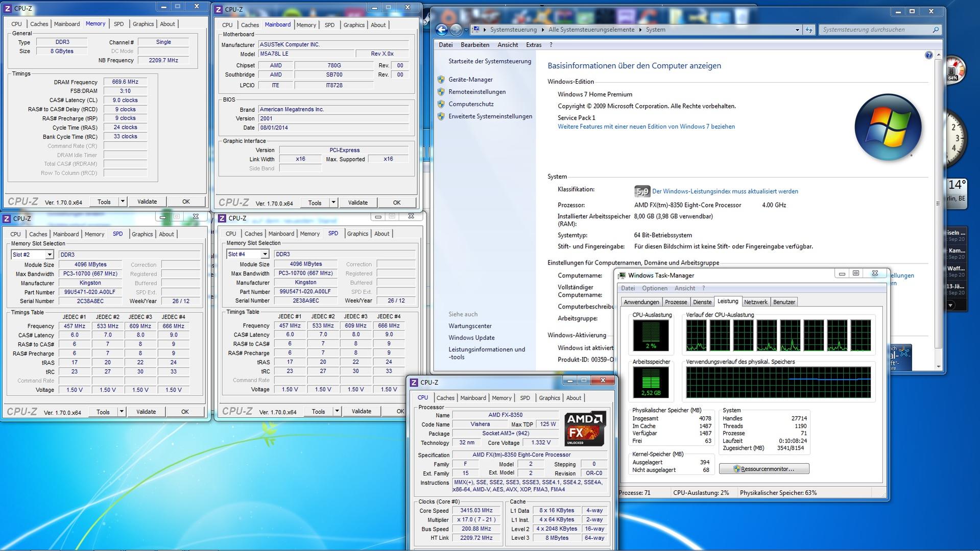Click the Z icon of the Slot #2 SPD window
980x551 pixels.
point(7,219)
